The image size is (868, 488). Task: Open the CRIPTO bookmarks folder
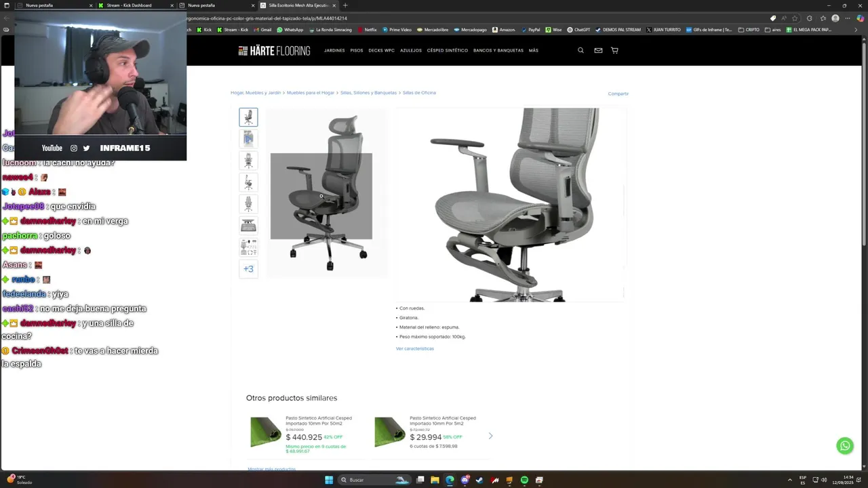pos(749,30)
